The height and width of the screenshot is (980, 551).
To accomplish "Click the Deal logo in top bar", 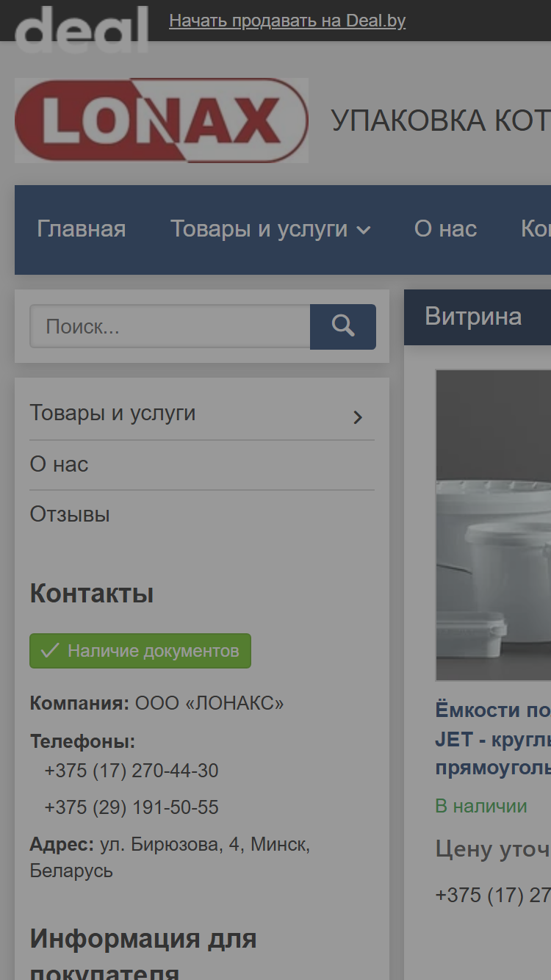I will coord(82,29).
